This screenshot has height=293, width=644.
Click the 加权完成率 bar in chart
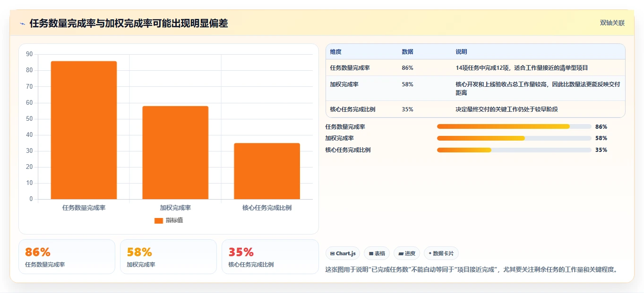click(x=175, y=153)
